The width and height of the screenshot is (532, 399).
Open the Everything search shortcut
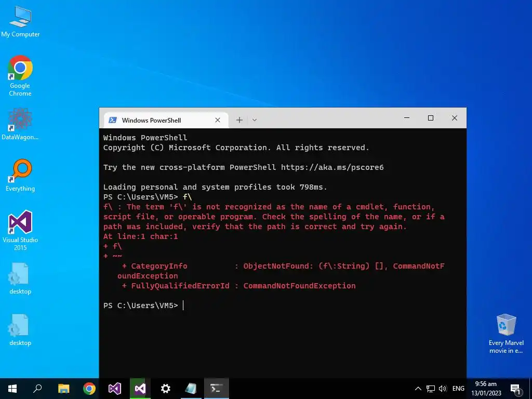tap(20, 176)
